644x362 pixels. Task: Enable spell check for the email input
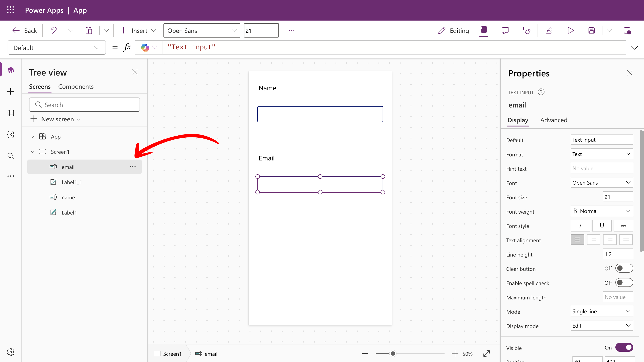click(624, 282)
